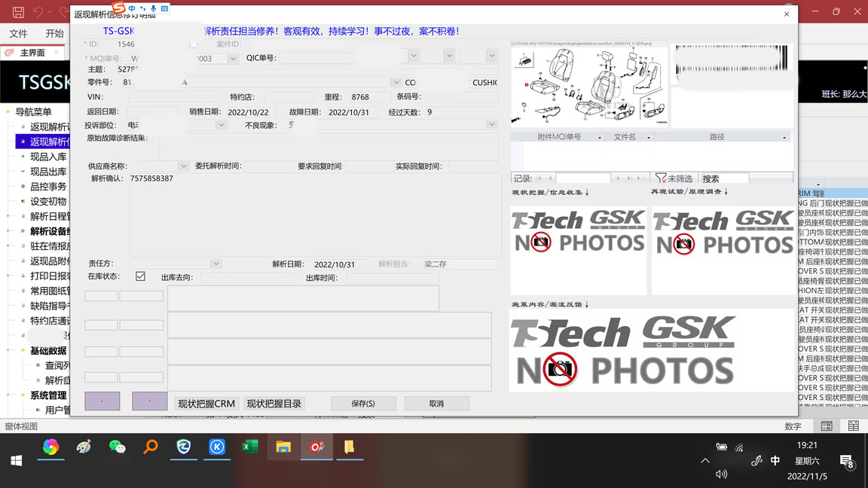
Task: Click the volume speaker tray icon
Action: (721, 474)
